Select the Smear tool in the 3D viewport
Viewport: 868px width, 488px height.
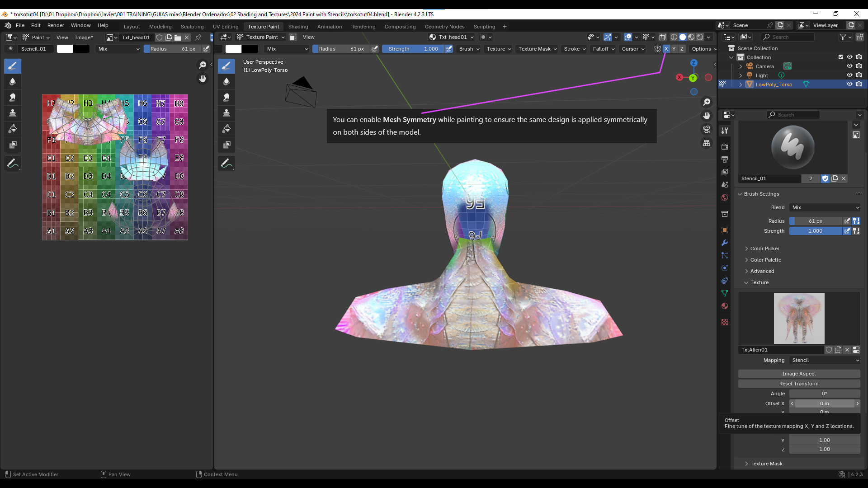226,98
